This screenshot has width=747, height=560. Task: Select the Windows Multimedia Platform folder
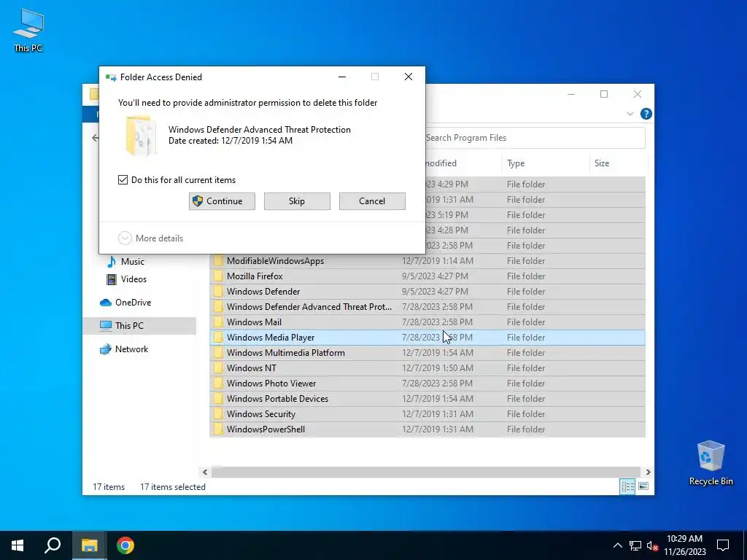[x=427, y=353]
